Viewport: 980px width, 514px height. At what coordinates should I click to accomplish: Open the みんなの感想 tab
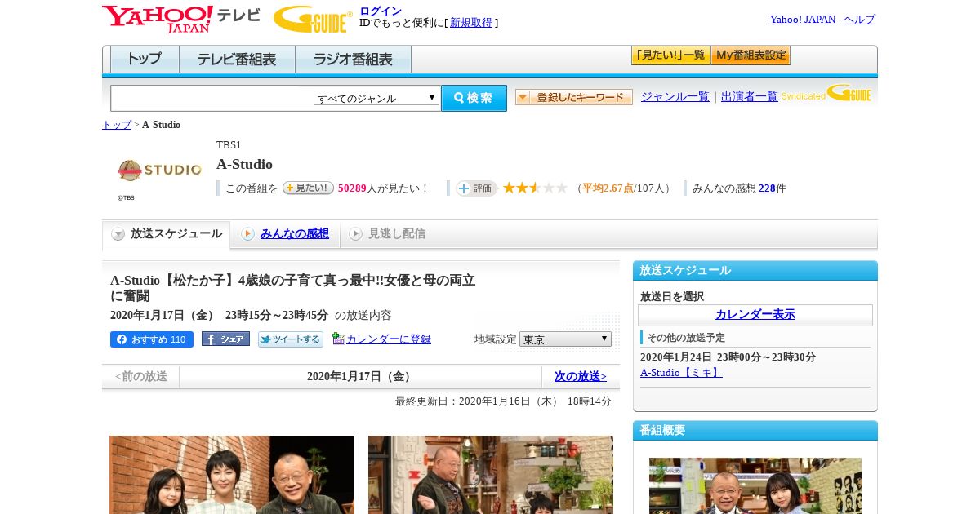pyautogui.click(x=285, y=234)
